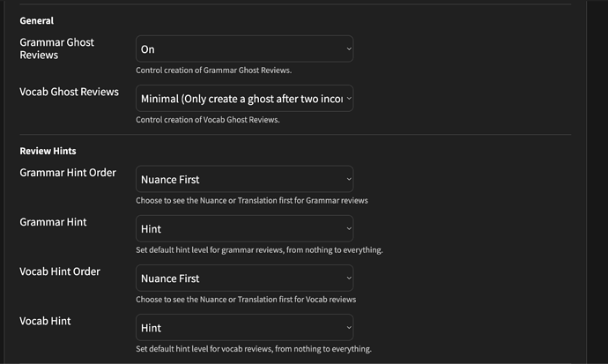
Task: Open the Vocab Ghost Reviews Minimal dropdown
Action: [x=244, y=99]
